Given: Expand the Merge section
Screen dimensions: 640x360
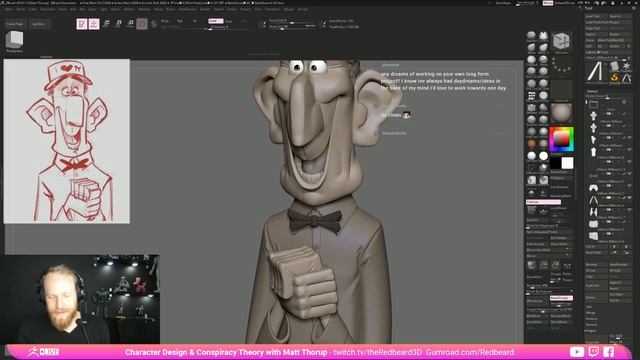Looking at the screenshot, I should tap(591, 313).
